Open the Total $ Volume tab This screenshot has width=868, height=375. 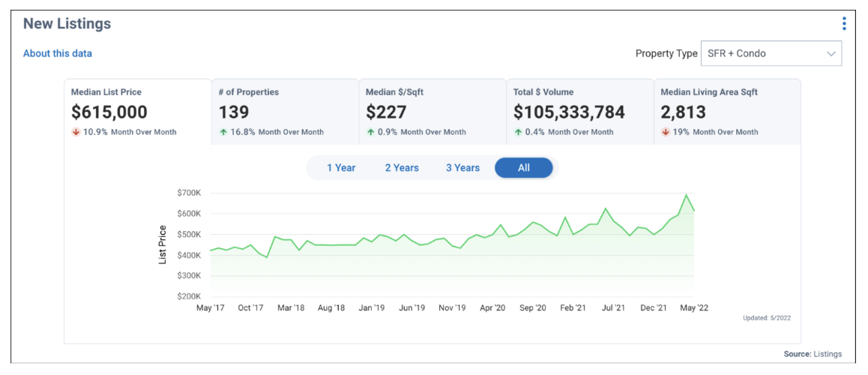[580, 112]
